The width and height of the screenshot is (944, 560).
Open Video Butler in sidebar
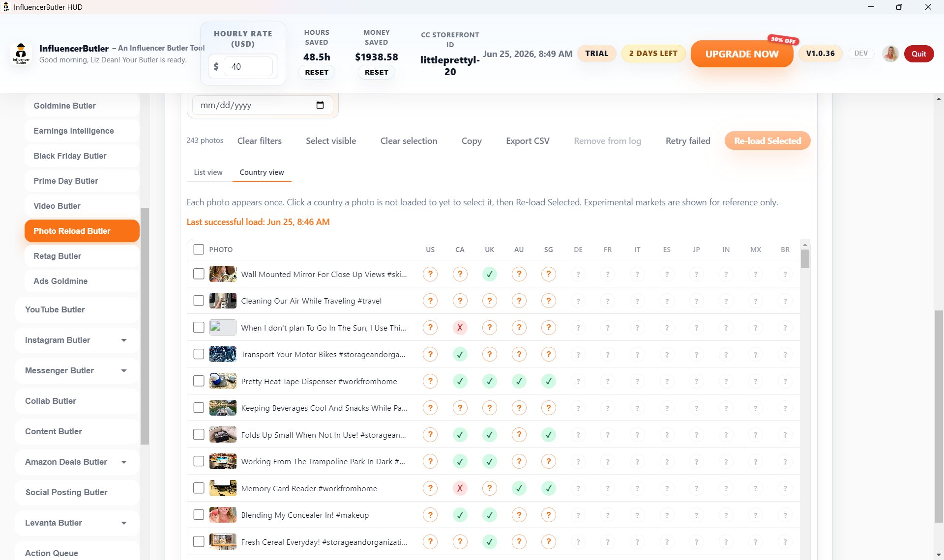[82, 206]
